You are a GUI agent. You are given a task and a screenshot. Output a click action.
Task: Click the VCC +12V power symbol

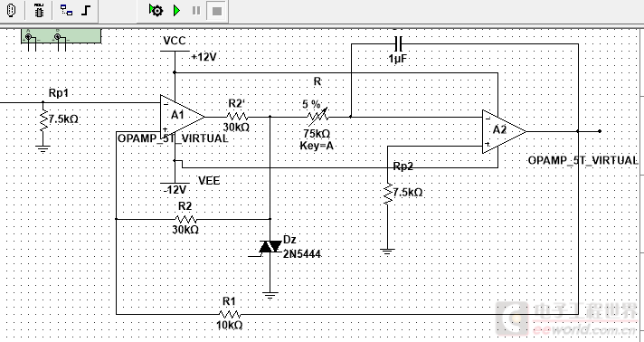[x=175, y=51]
